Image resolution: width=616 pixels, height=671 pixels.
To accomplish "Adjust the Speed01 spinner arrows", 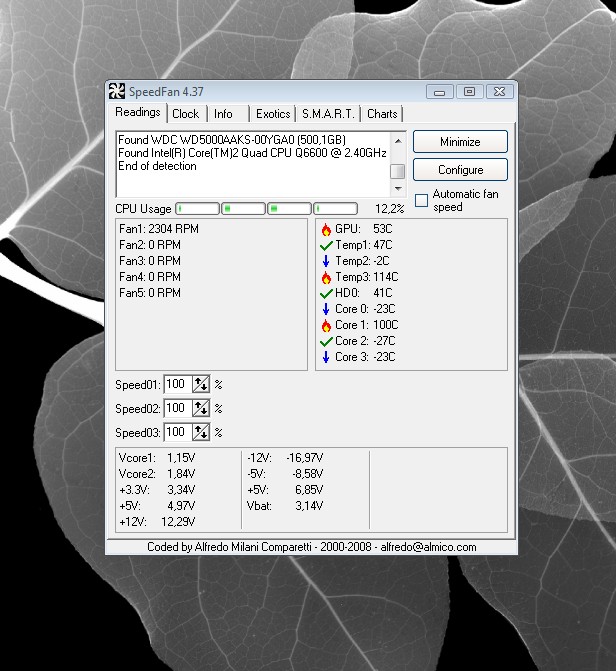I will pyautogui.click(x=201, y=384).
